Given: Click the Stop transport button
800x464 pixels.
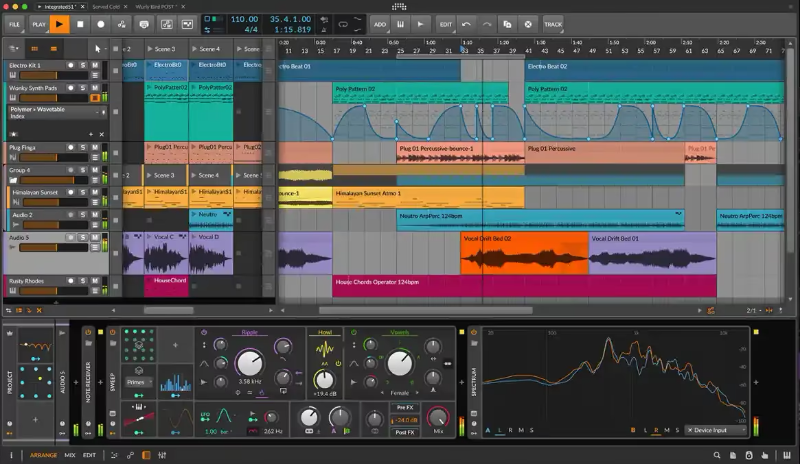Looking at the screenshot, I should tap(81, 24).
